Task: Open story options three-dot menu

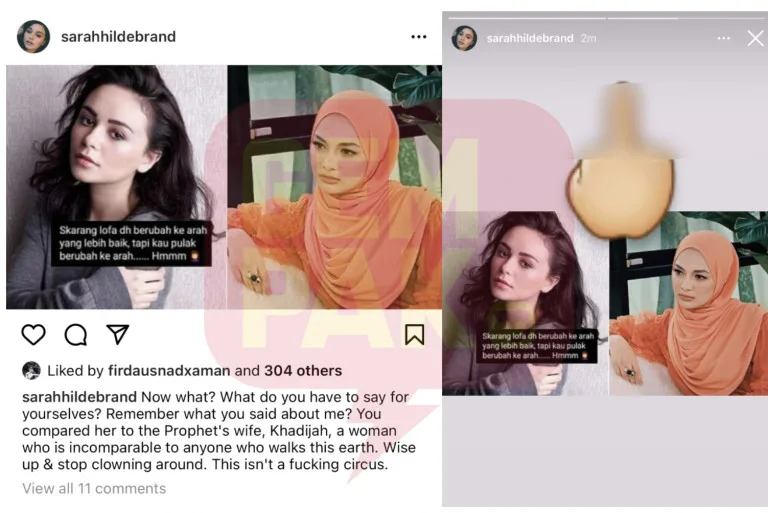Action: (723, 38)
